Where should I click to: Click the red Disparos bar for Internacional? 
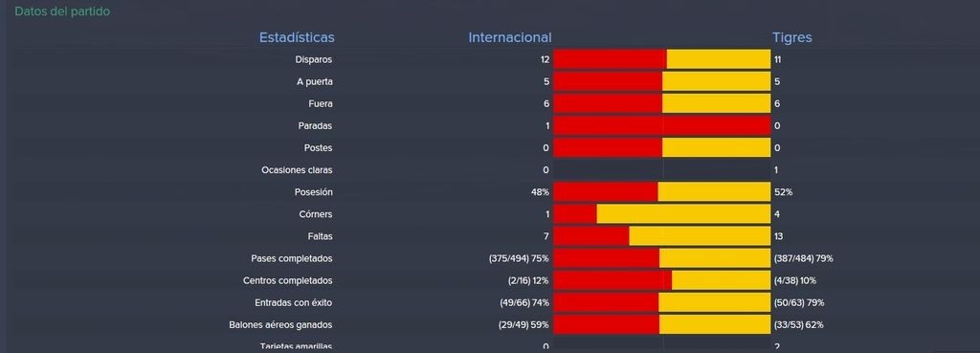coord(610,59)
